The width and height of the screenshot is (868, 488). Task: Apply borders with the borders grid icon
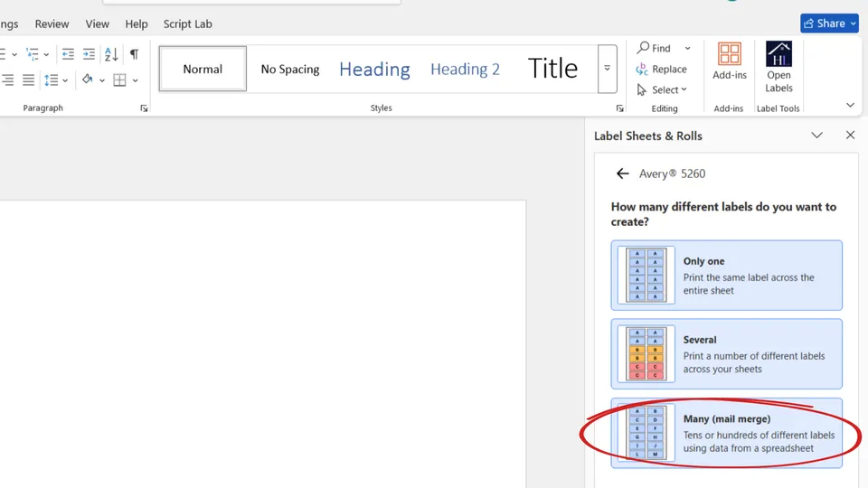(119, 80)
